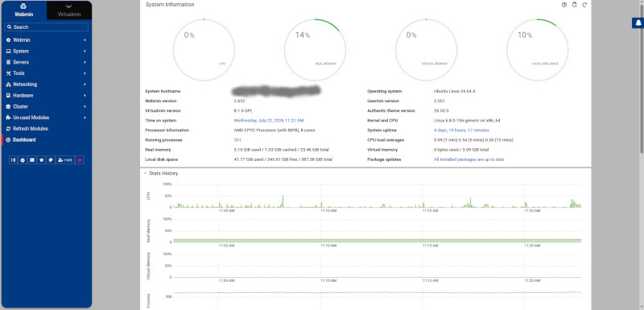Open theme palette icon in sidebar toolbar

[x=51, y=160]
